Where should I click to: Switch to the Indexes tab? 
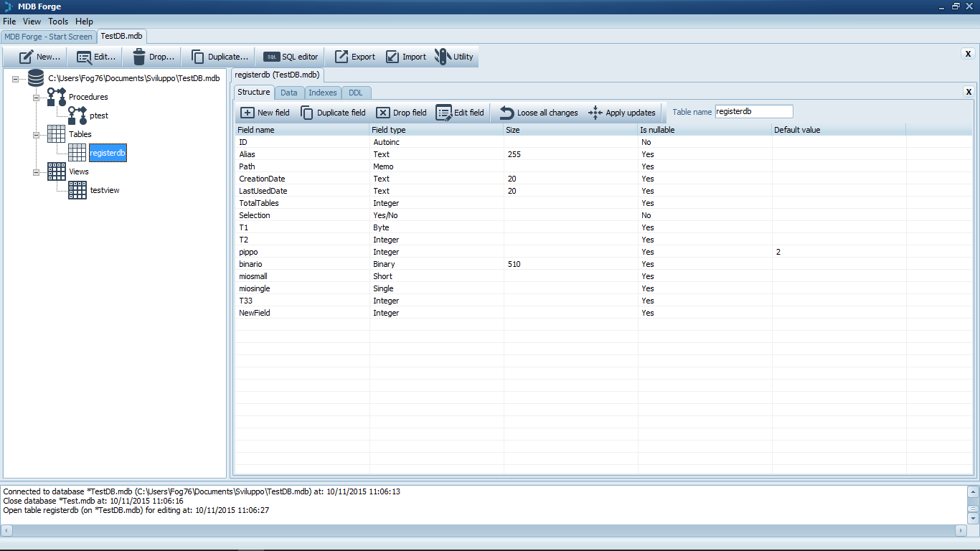pyautogui.click(x=323, y=93)
